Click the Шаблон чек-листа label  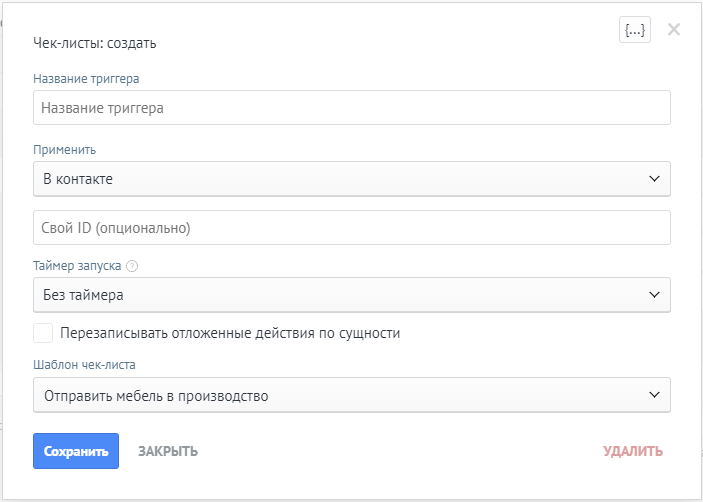tap(84, 364)
